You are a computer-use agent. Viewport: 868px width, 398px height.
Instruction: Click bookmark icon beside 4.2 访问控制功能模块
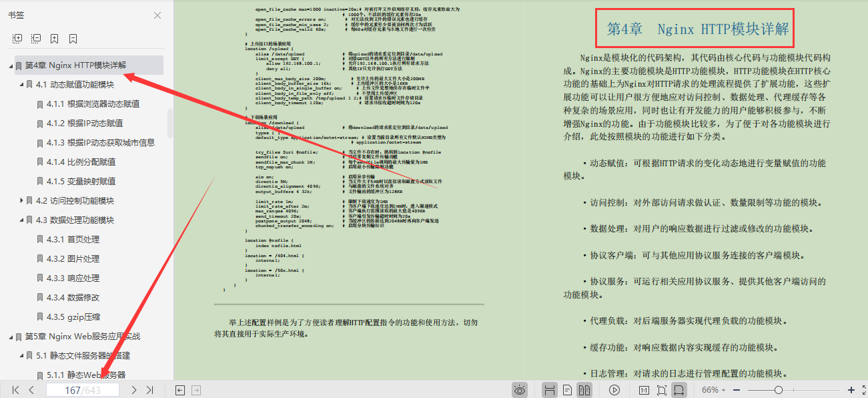[29, 200]
